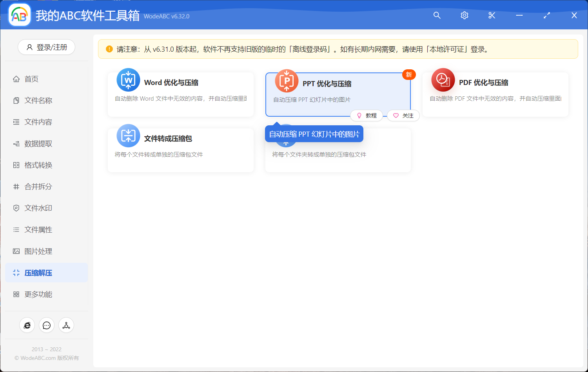Open the search icon in the title bar
Screen dimensions: 588x372
(x=437, y=15)
